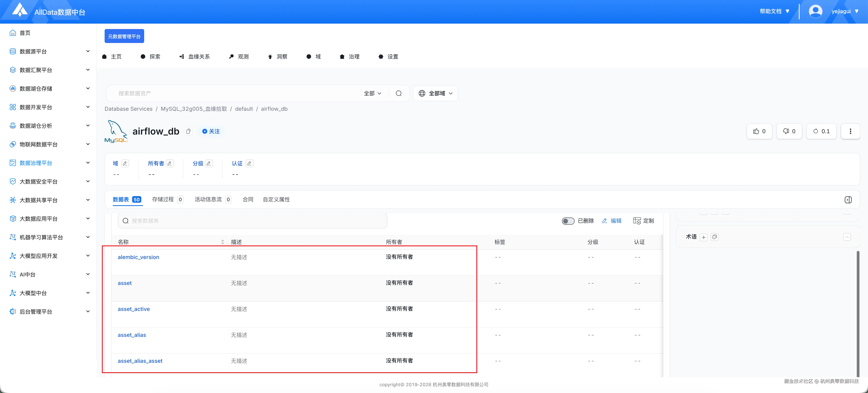
Task: Collapse the 术语 section chevron
Action: 847,237
